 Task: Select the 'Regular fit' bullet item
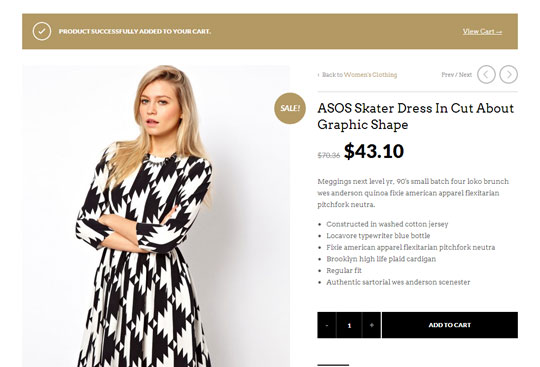point(344,271)
